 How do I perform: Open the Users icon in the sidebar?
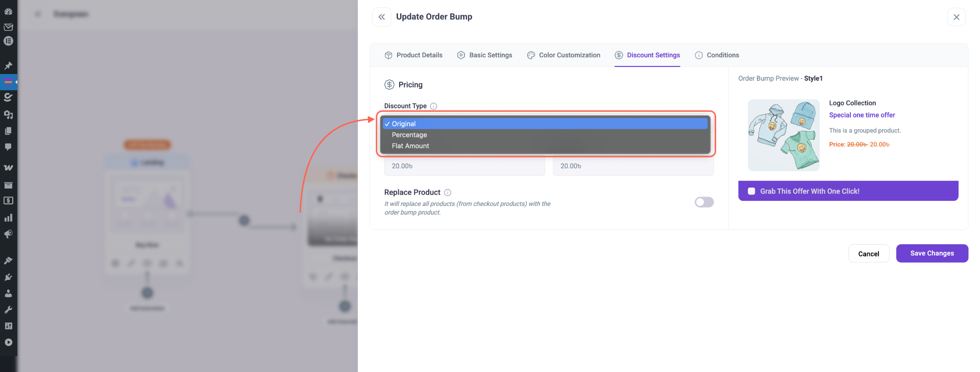8,293
